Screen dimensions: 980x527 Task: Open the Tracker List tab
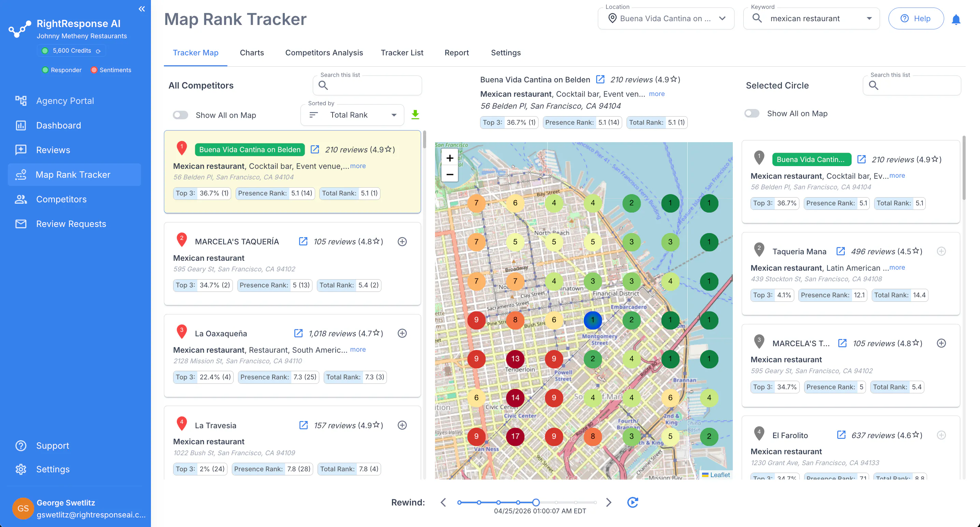point(402,53)
